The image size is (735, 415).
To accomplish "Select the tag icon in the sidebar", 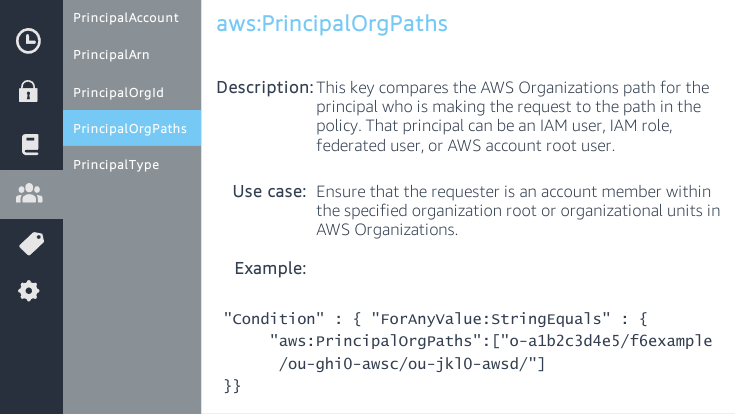I will [30, 243].
